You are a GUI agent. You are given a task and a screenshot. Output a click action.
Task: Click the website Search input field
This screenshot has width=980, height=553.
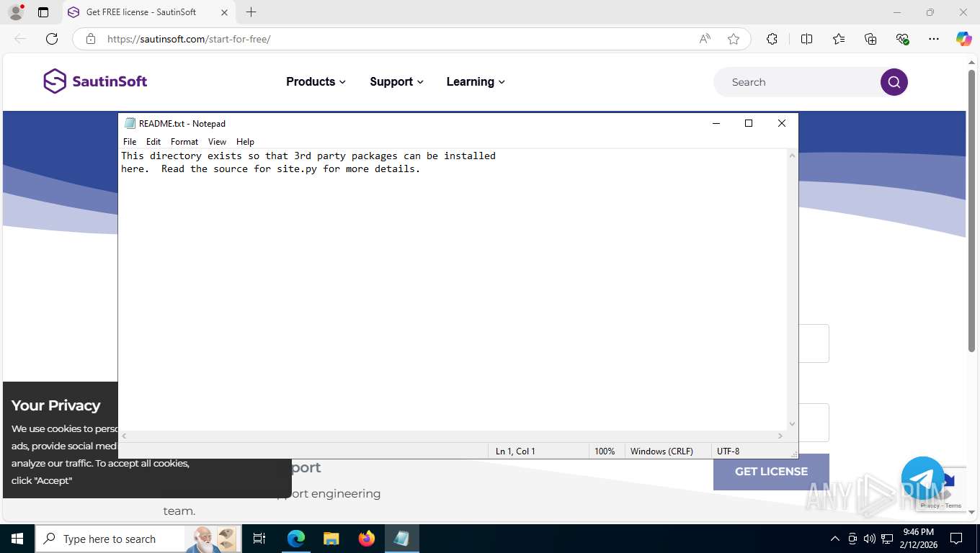click(x=796, y=82)
